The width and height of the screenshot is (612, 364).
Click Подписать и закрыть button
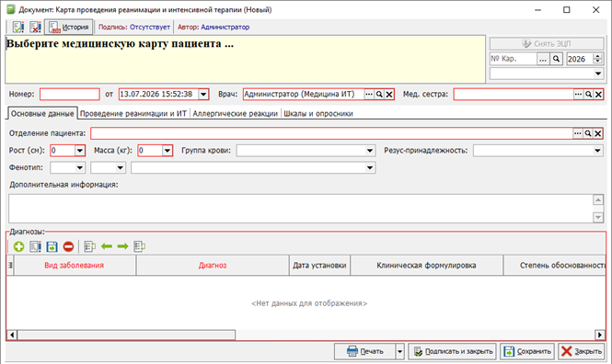tap(453, 351)
